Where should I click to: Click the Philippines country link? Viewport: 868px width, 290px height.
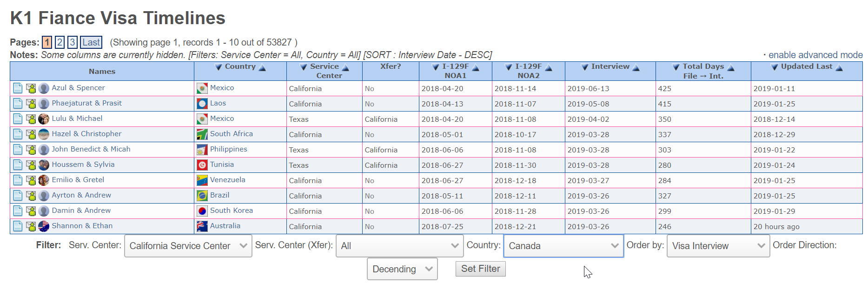[x=228, y=149]
